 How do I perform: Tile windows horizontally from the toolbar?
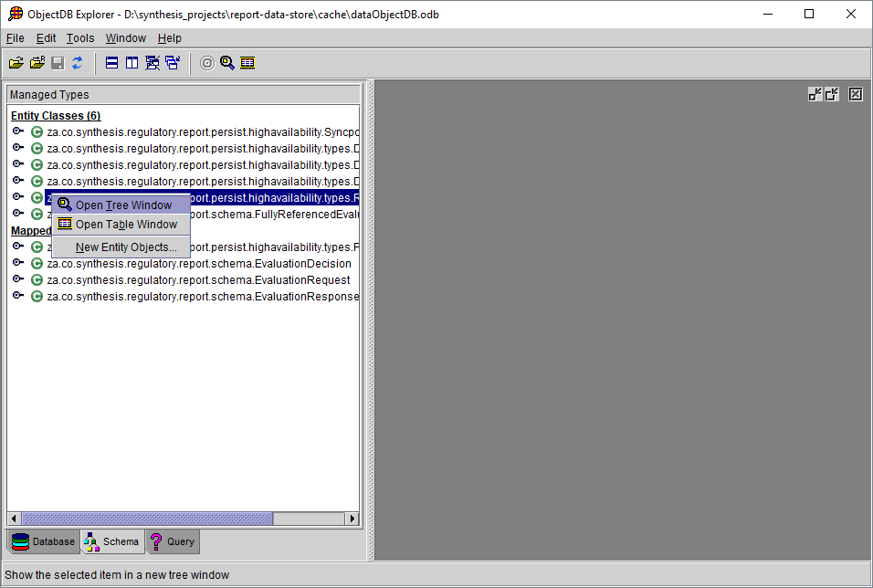pos(111,63)
